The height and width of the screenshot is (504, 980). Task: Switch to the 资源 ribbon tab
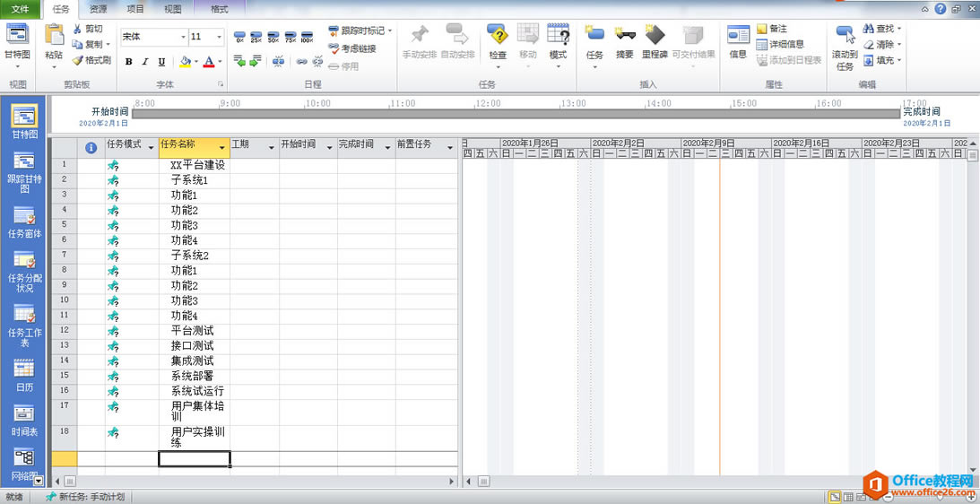point(99,9)
